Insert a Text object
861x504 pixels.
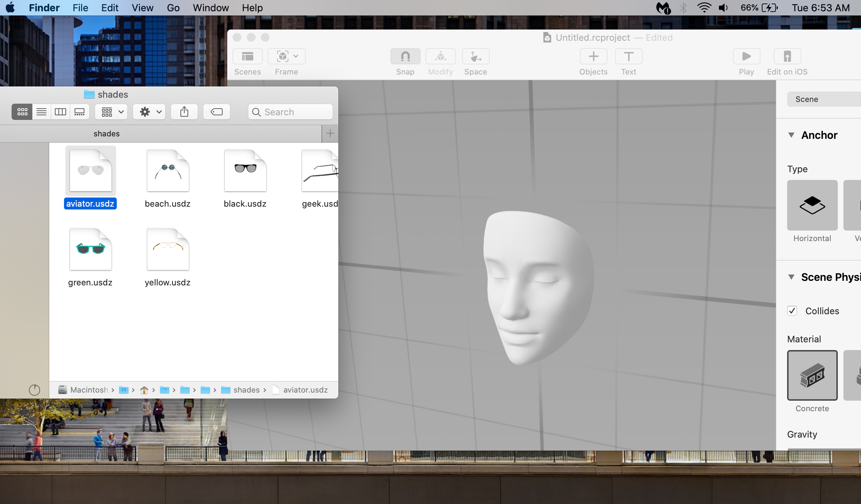[x=628, y=56]
